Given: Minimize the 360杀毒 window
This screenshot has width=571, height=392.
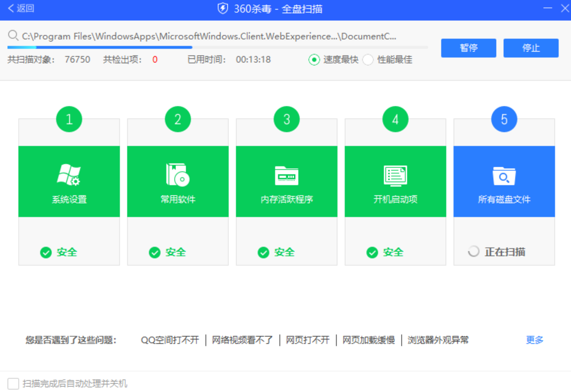Looking at the screenshot, I should point(547,8).
